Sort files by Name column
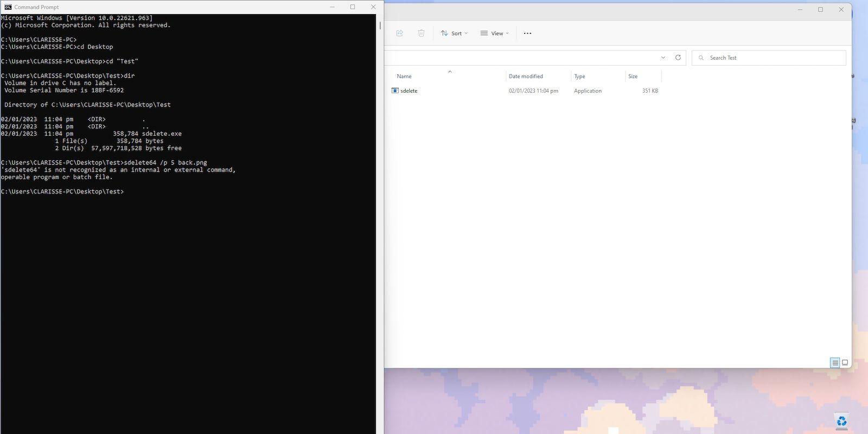This screenshot has width=868, height=434. pos(404,76)
